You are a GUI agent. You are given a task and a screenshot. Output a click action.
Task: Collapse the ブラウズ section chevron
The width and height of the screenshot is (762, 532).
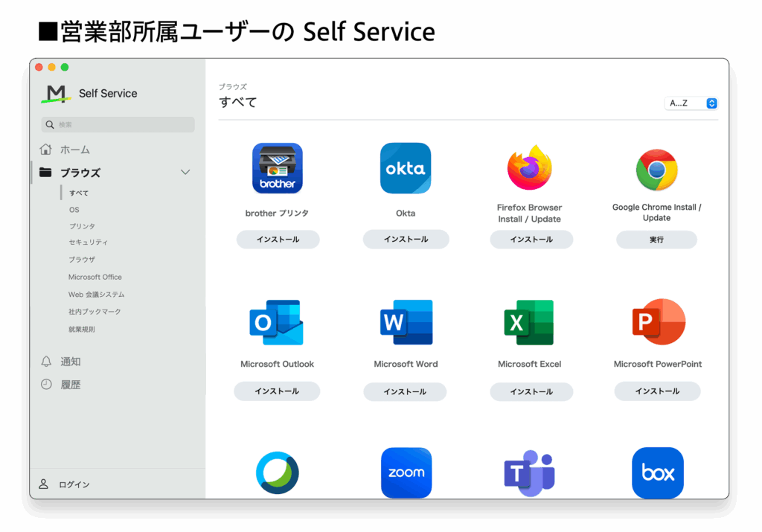(x=185, y=173)
